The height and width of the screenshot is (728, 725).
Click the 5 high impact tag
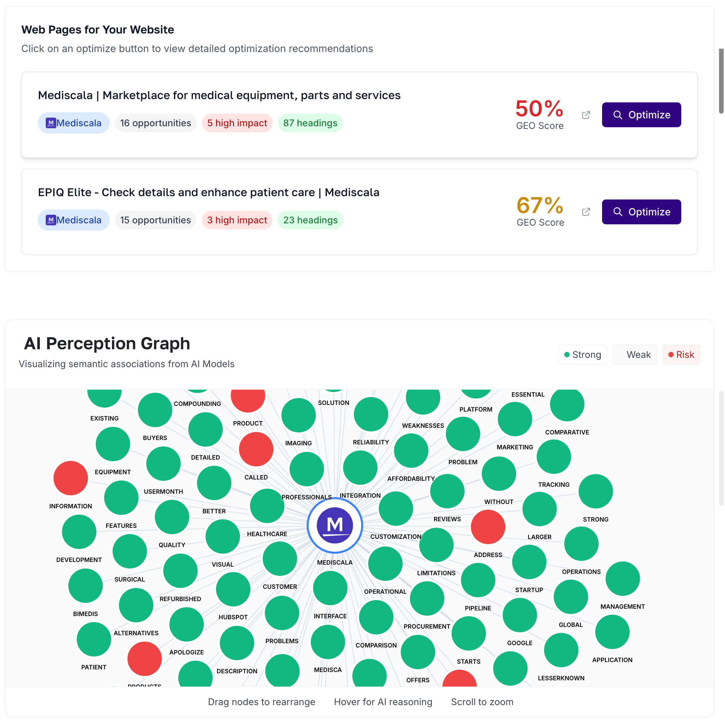pyautogui.click(x=237, y=123)
